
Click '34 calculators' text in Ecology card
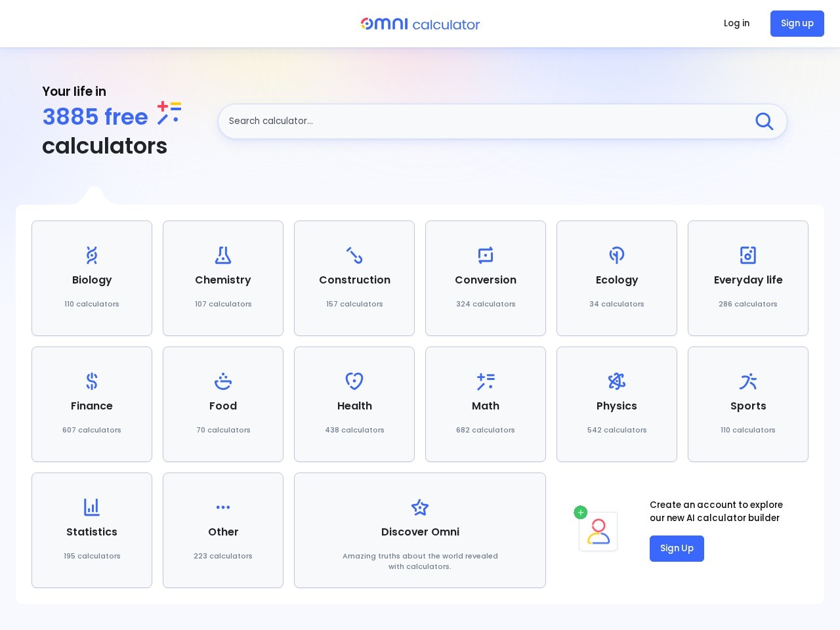click(x=617, y=304)
